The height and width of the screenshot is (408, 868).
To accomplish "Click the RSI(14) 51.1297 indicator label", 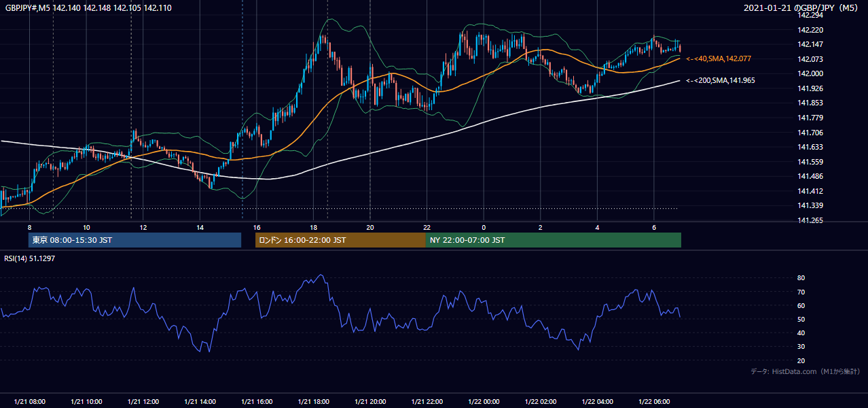I will (30, 258).
